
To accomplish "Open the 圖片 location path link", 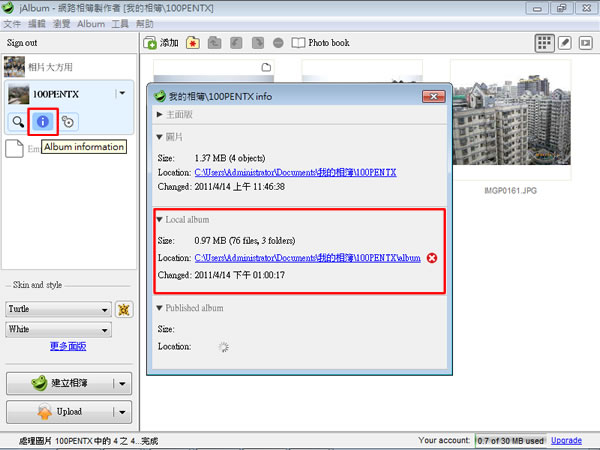I will [295, 173].
